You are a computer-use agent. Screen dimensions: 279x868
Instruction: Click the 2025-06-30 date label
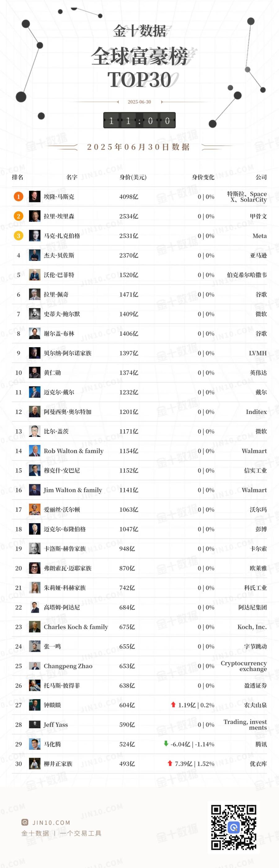coord(139,102)
